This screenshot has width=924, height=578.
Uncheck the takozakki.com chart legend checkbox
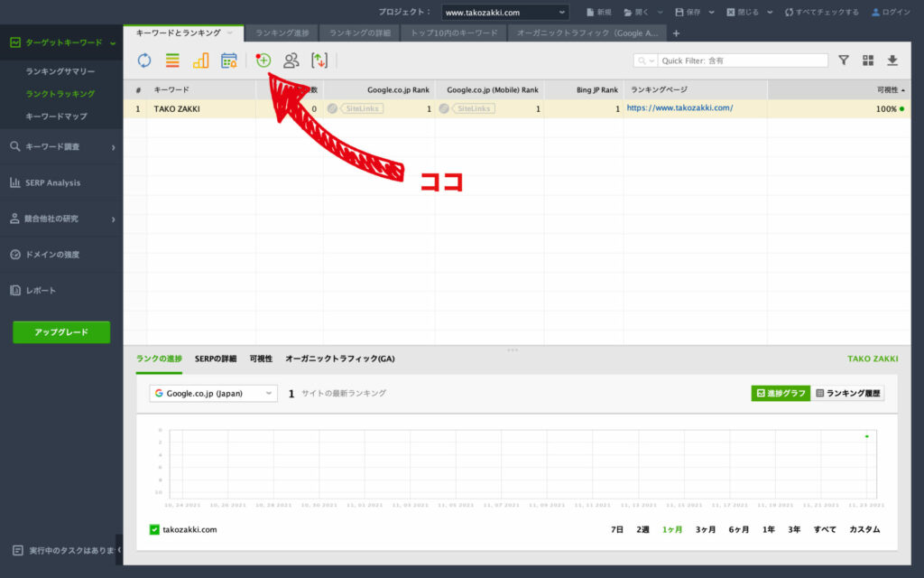154,529
